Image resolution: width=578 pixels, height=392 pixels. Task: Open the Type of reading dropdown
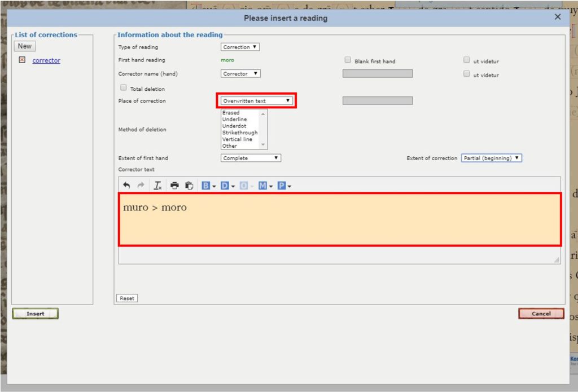pos(240,47)
